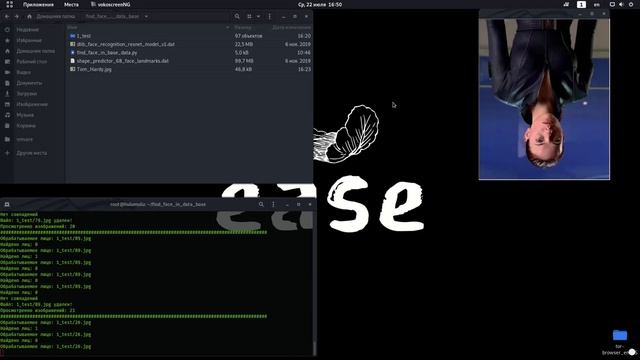The image size is (640, 360).
Task: Select the 1_test folder row
Action: click(190, 36)
